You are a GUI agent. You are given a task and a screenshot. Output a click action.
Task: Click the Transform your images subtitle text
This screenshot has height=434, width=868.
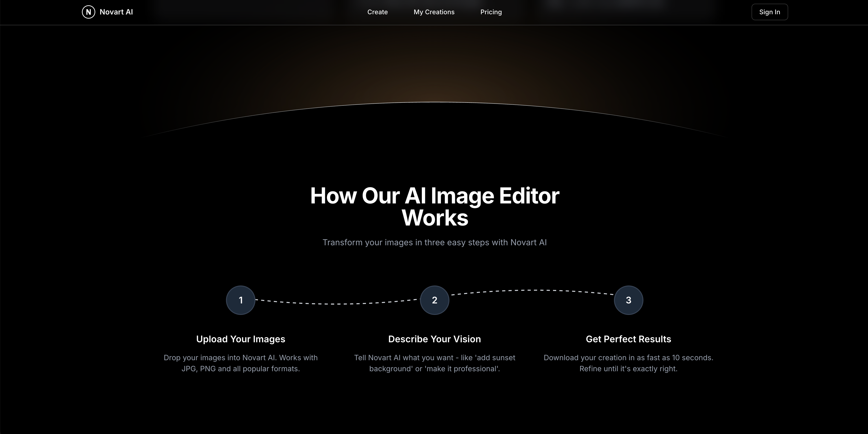pyautogui.click(x=435, y=243)
